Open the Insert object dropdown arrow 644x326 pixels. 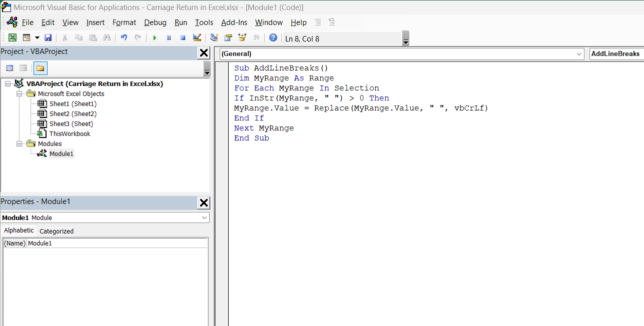coord(37,38)
